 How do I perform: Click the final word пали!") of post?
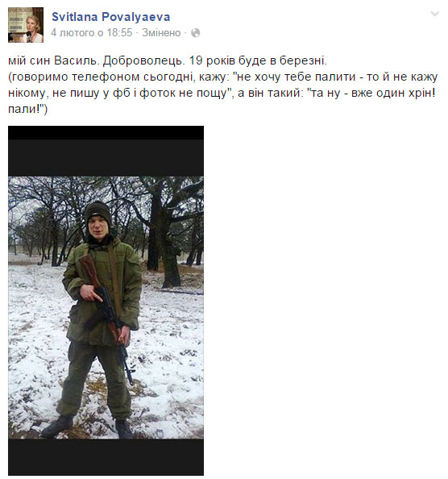(27, 109)
